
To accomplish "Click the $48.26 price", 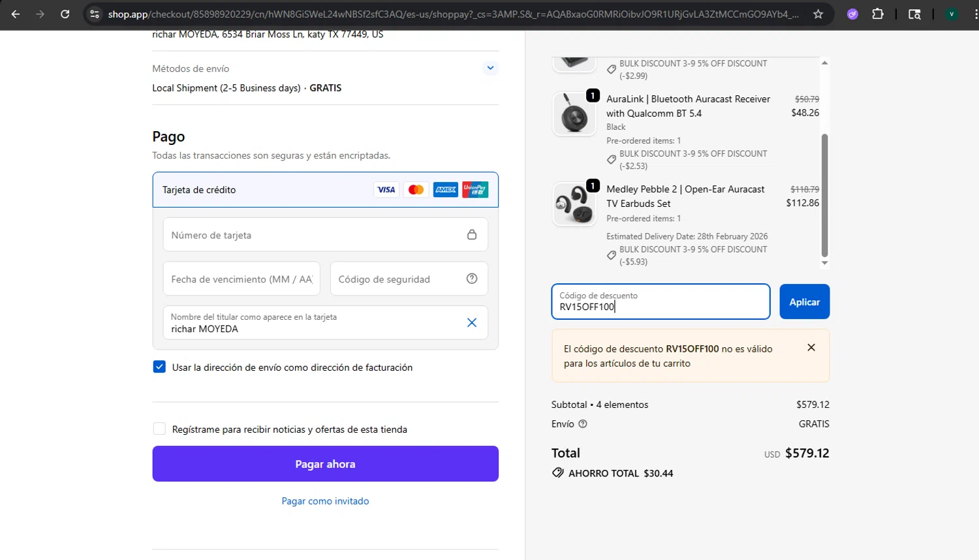I will tap(805, 113).
